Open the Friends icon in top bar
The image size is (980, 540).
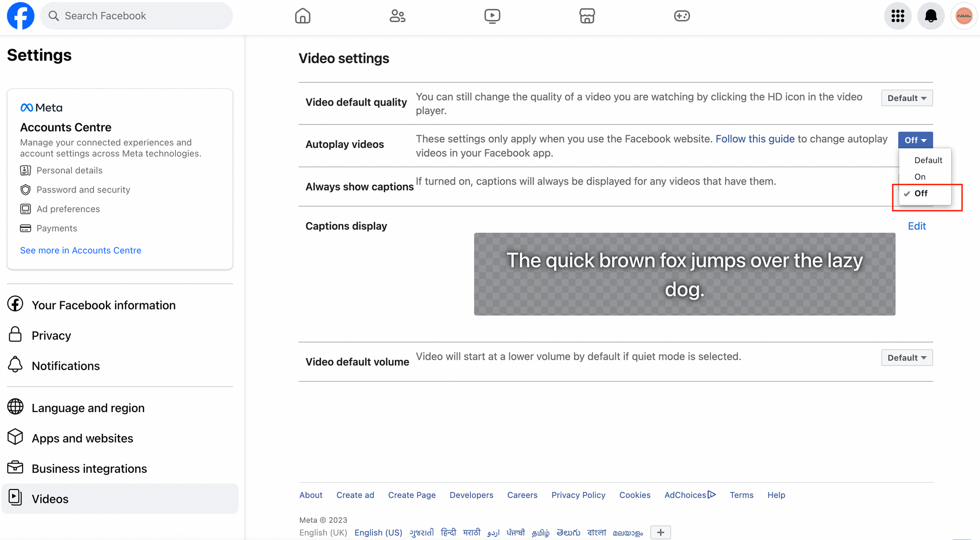tap(397, 16)
